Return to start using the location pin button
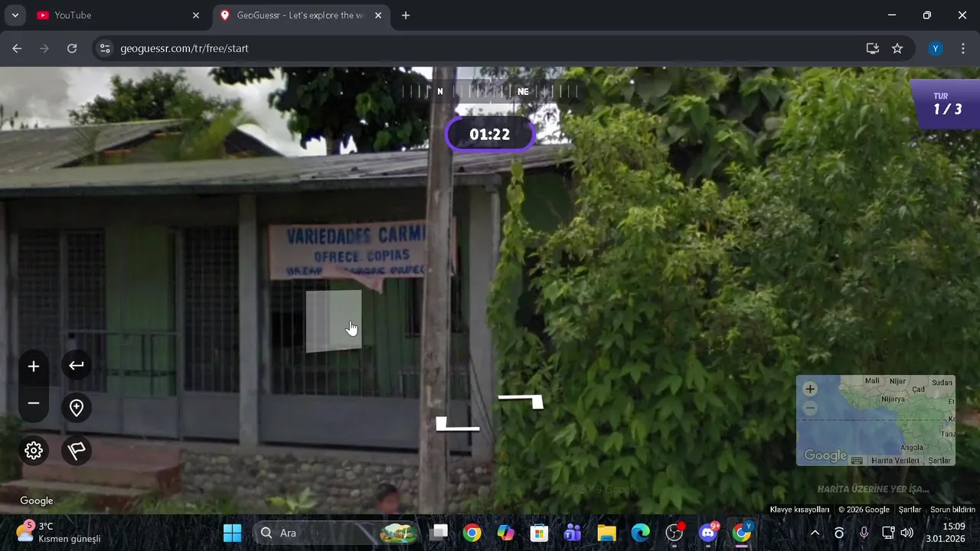The width and height of the screenshot is (980, 551). tap(77, 408)
